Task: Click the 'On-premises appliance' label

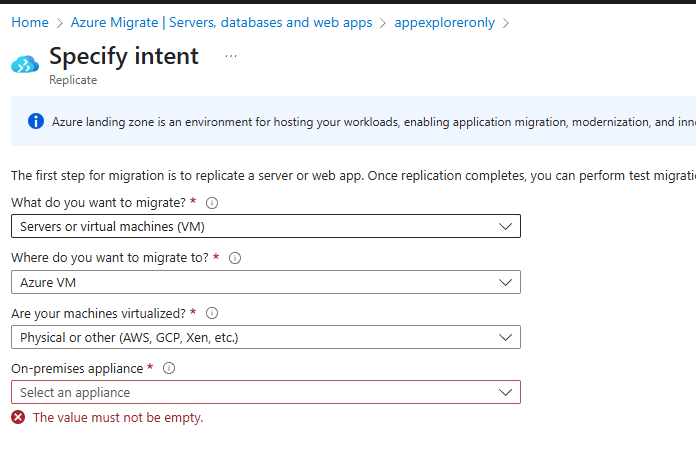Action: coord(77,368)
